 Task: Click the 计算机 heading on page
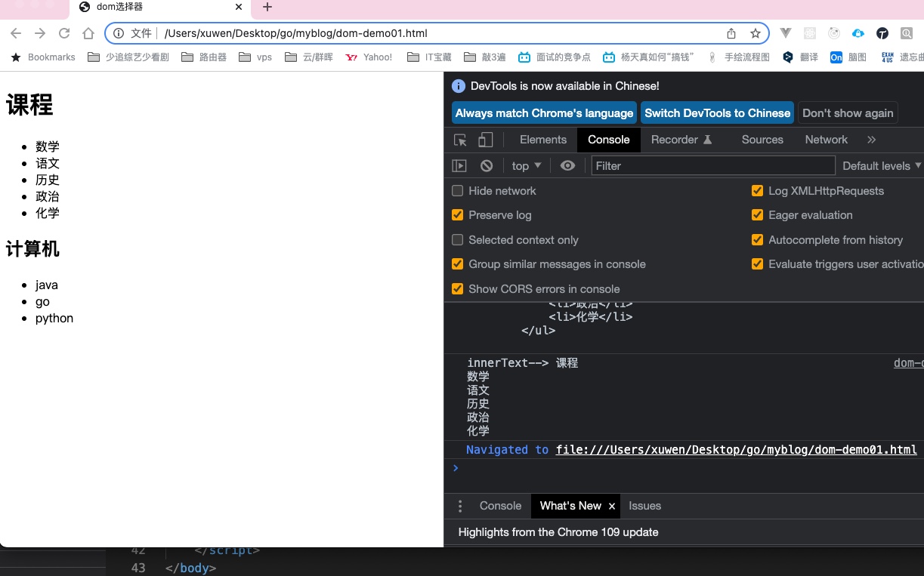[32, 248]
